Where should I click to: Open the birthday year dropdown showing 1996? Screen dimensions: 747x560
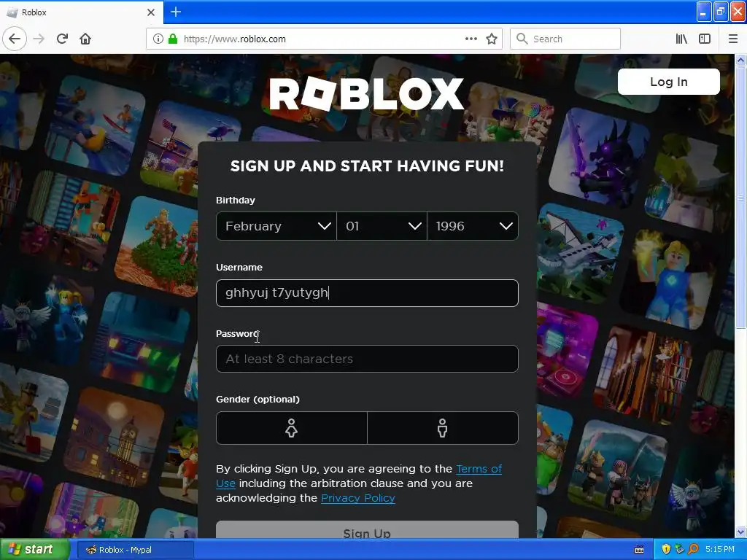coord(473,226)
